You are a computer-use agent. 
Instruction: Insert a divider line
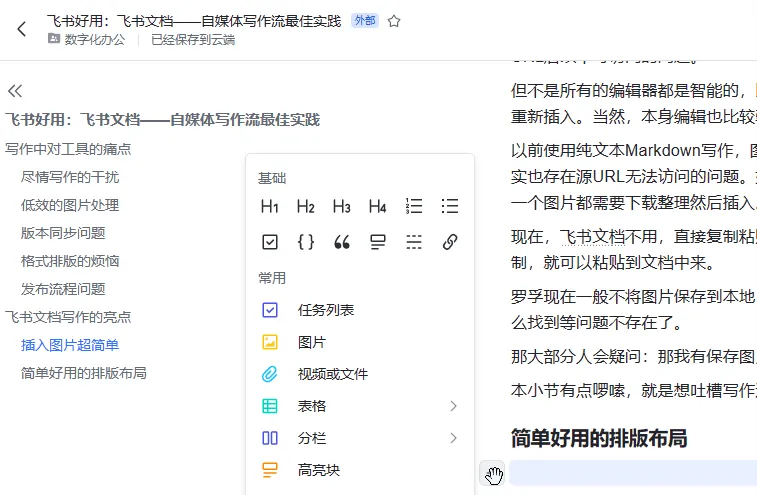click(x=414, y=241)
